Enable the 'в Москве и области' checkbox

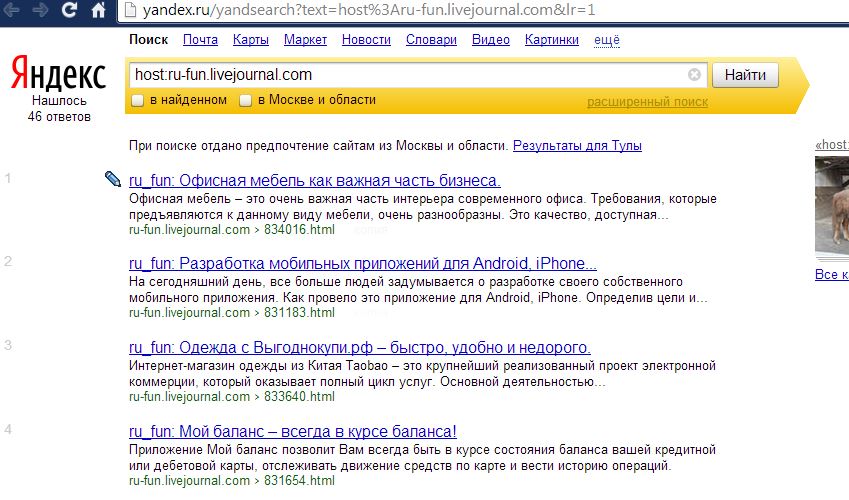[x=245, y=100]
